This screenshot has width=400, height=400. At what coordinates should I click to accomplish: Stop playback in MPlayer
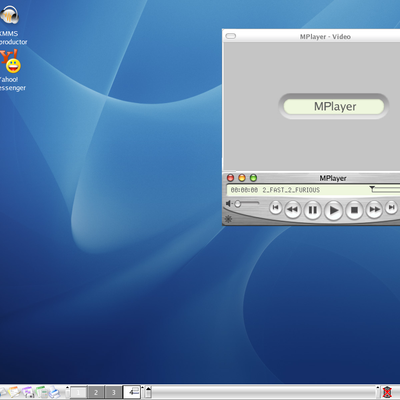(354, 210)
